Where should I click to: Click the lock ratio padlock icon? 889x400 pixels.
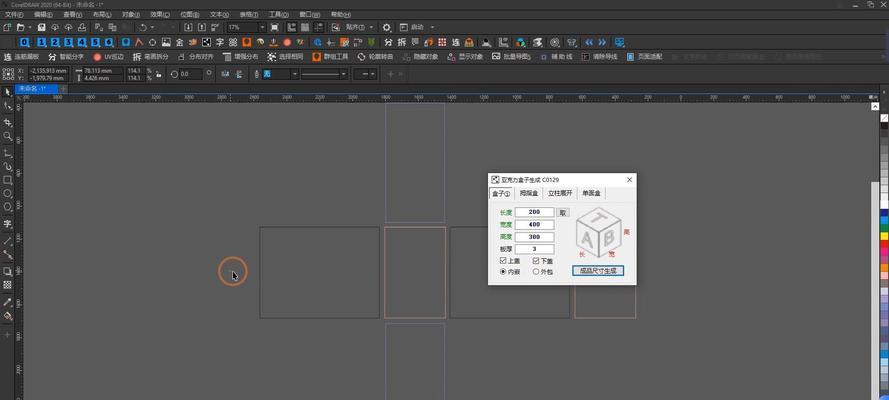click(158, 74)
